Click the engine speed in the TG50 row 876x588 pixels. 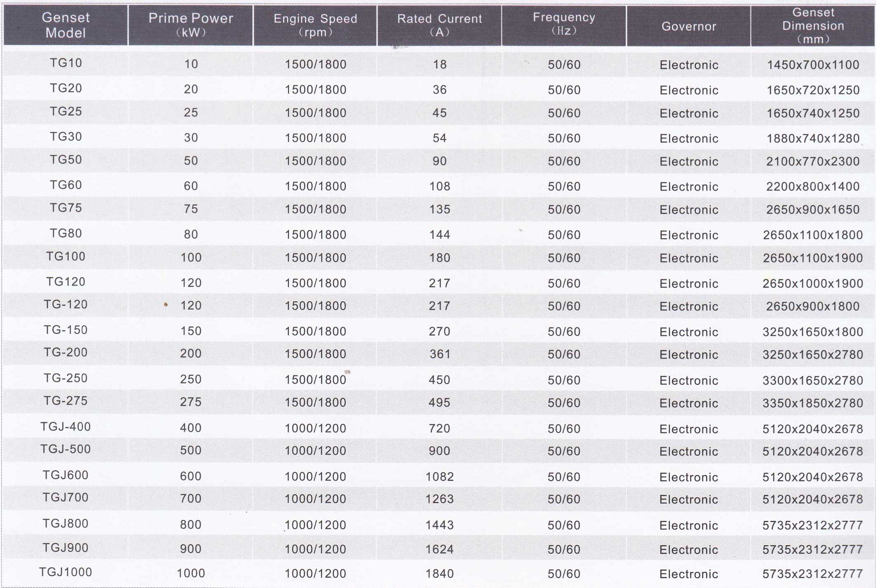coord(315,161)
